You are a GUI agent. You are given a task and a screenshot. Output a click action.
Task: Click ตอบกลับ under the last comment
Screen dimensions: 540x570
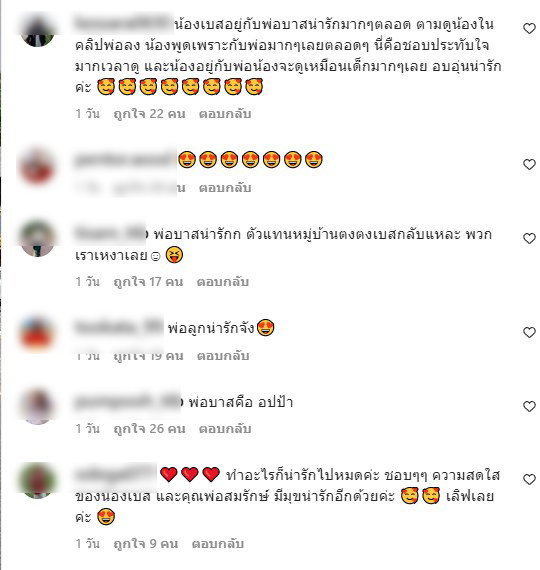(x=217, y=544)
